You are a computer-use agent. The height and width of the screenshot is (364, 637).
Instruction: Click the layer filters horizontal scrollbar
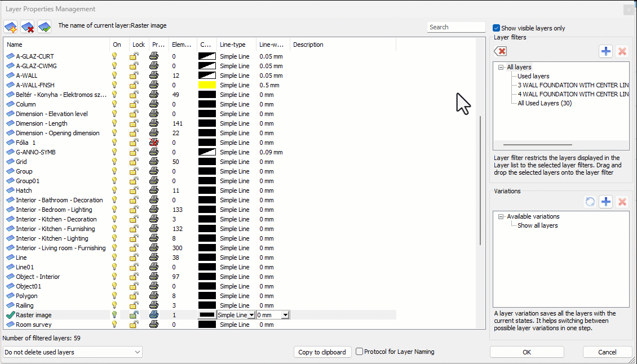pos(537,145)
